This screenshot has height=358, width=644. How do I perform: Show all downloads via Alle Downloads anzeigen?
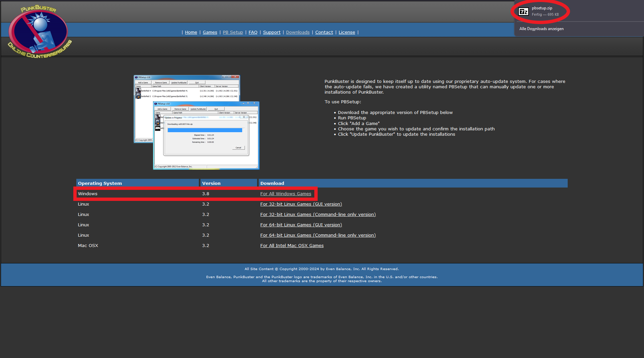[542, 29]
